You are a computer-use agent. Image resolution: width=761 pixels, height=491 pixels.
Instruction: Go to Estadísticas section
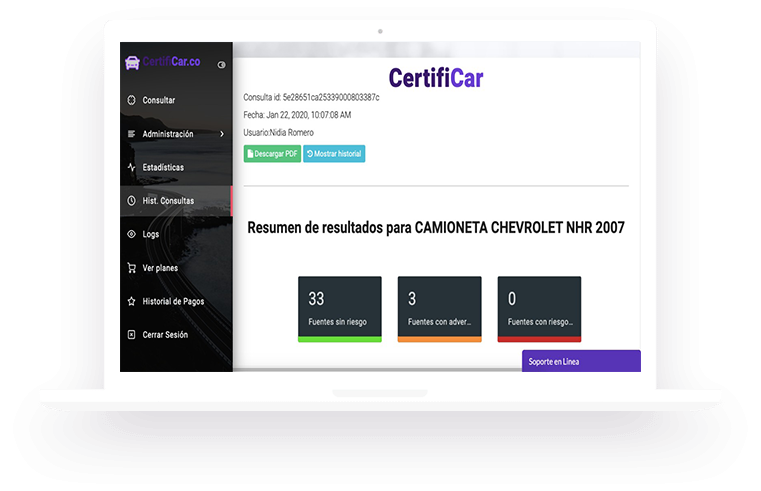[176, 167]
